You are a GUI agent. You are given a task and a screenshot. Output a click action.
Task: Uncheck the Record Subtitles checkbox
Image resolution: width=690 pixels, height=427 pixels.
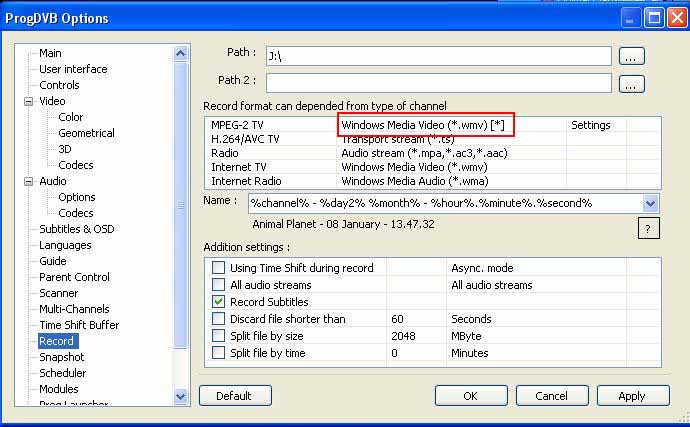coord(218,302)
